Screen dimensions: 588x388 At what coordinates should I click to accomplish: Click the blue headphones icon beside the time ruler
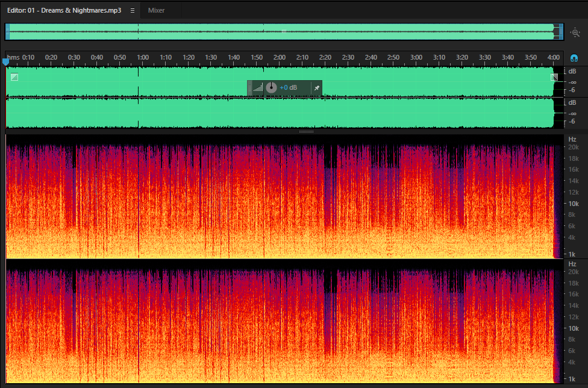click(x=574, y=58)
